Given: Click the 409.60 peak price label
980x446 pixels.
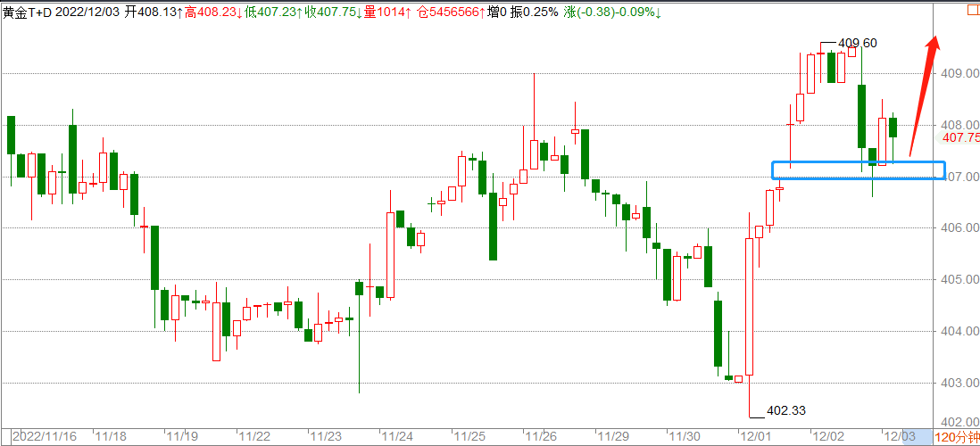Looking at the screenshot, I should tap(858, 43).
